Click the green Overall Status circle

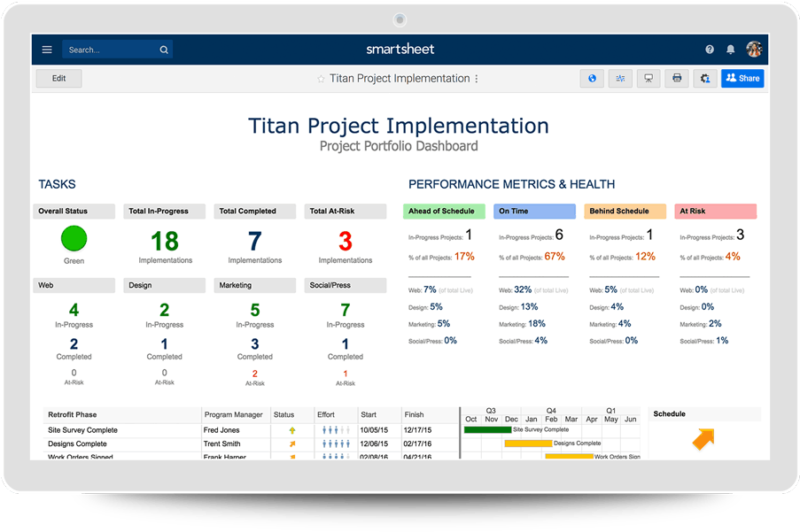[x=74, y=238]
